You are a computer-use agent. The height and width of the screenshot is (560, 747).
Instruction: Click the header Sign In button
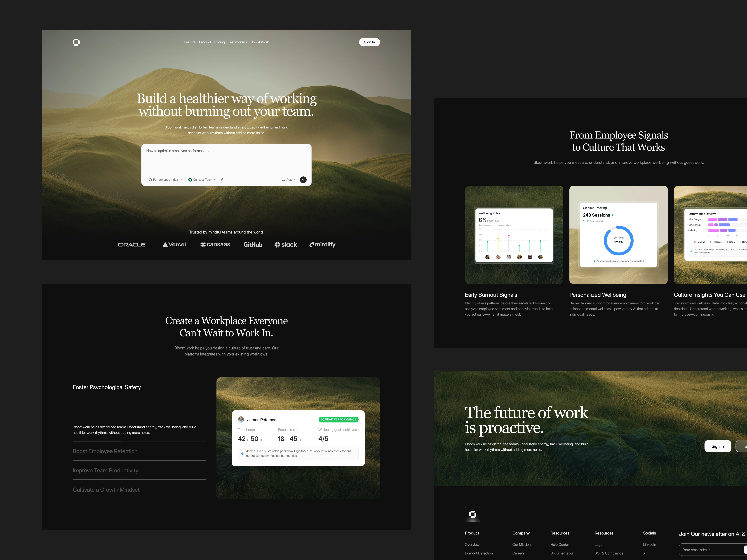(x=369, y=42)
